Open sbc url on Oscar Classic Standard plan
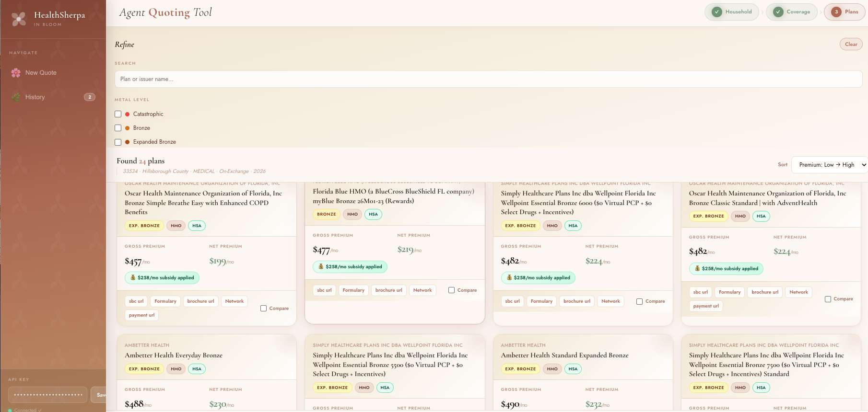The height and width of the screenshot is (412, 868). pos(701,292)
